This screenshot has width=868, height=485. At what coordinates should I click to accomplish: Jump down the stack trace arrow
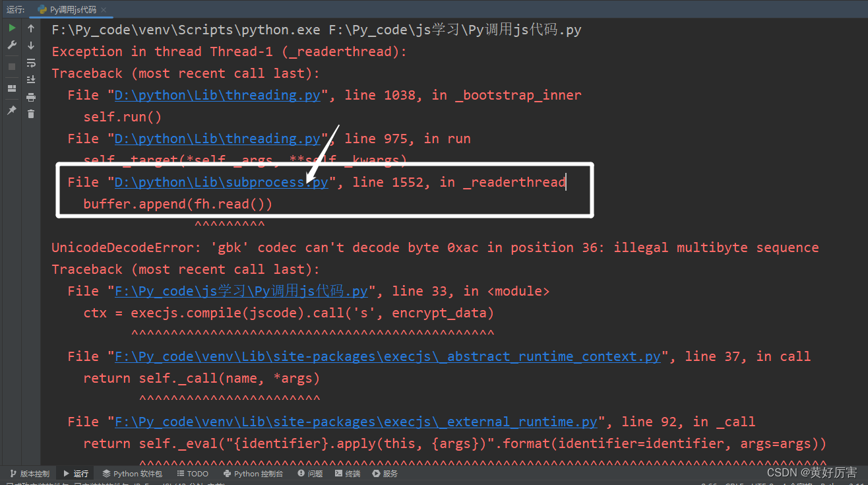[x=31, y=46]
